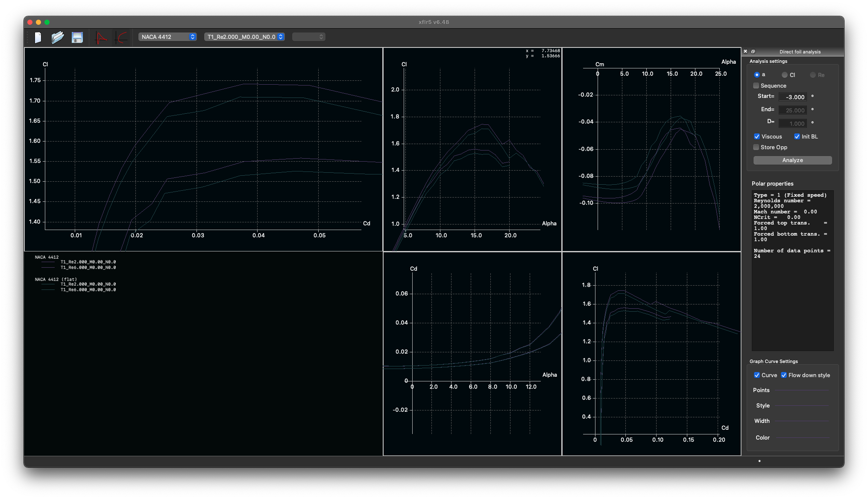Image resolution: width=868 pixels, height=499 pixels.
Task: Enable the Store Opp checkbox
Action: pos(756,147)
